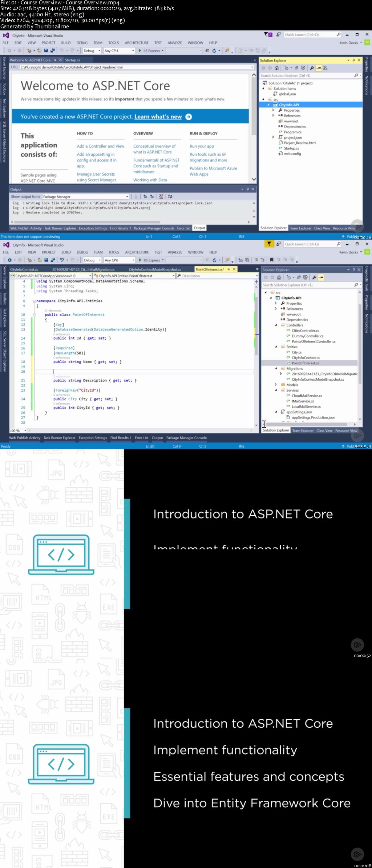The height and width of the screenshot is (868, 372).
Task: Click browser Refresh icon in Welcome-page frame toolbar
Action: tap(214, 51)
